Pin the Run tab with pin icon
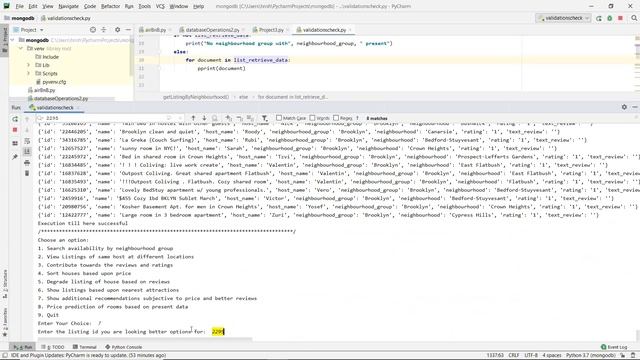This screenshot has height=360, width=640. [15, 157]
